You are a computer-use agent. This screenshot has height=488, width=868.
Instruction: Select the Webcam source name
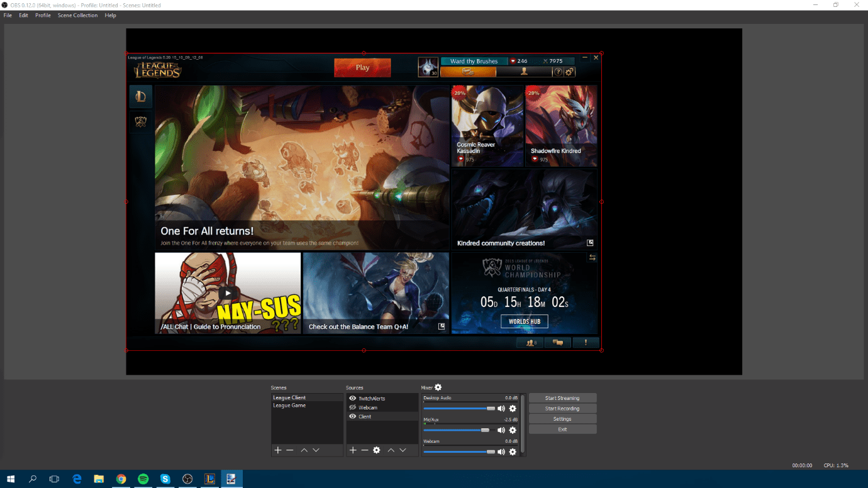(368, 408)
